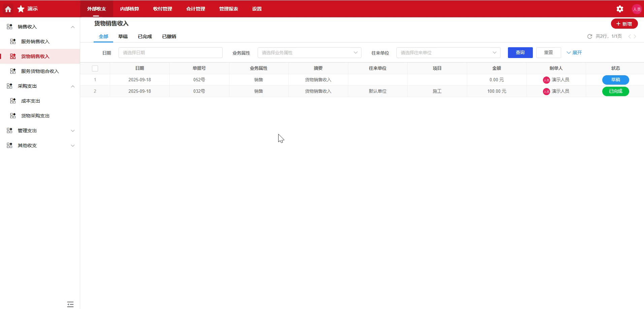
Task: Click the 服务销售收入 module icon in sidebar
Action: (x=13, y=41)
